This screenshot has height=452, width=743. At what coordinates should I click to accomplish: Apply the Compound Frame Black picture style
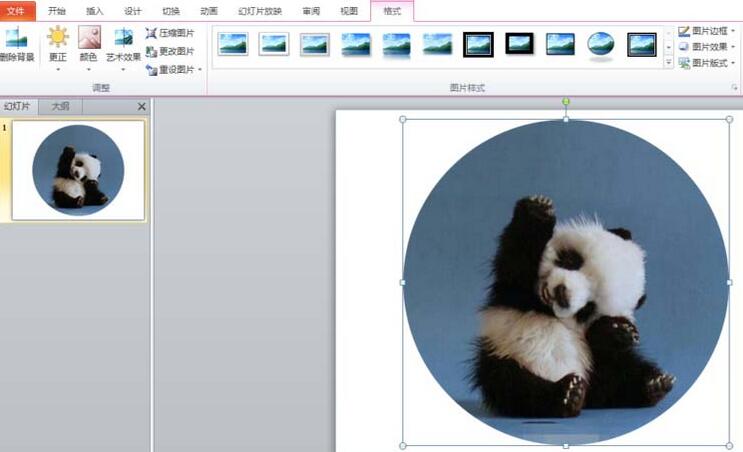pos(642,45)
